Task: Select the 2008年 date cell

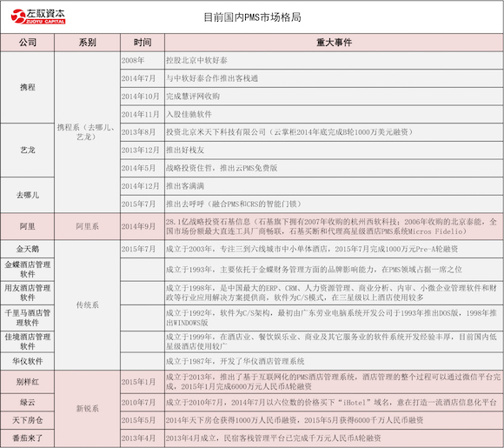Action: pyautogui.click(x=143, y=61)
